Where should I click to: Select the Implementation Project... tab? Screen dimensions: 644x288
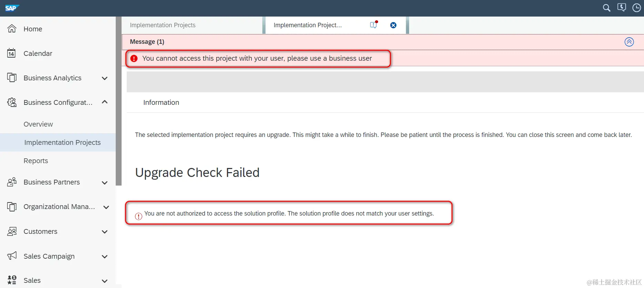[x=308, y=25]
